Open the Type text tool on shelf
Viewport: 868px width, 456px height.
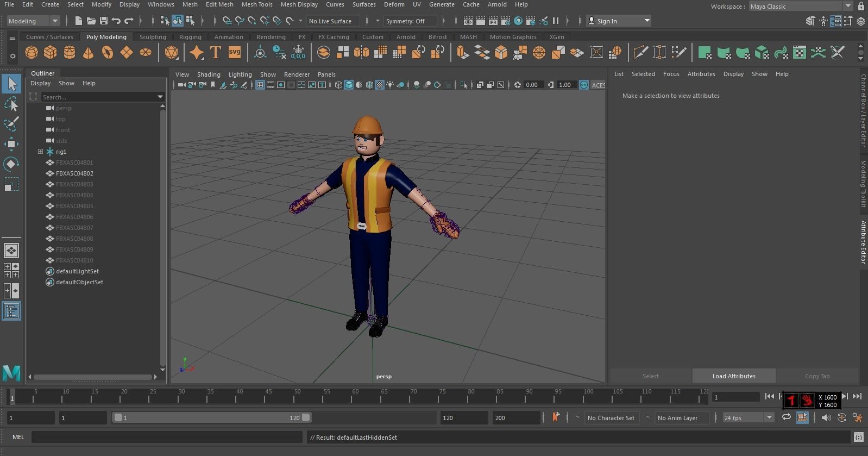point(215,52)
